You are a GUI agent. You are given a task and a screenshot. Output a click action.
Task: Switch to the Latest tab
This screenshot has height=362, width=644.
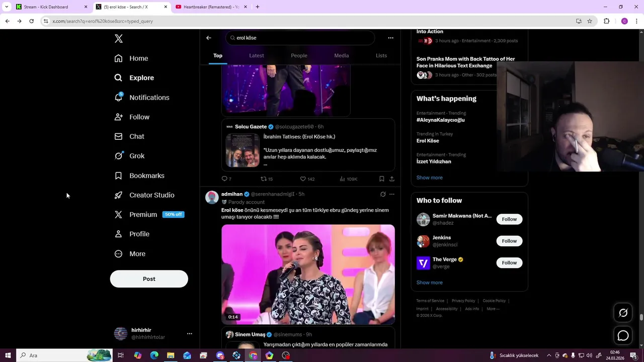click(x=257, y=56)
